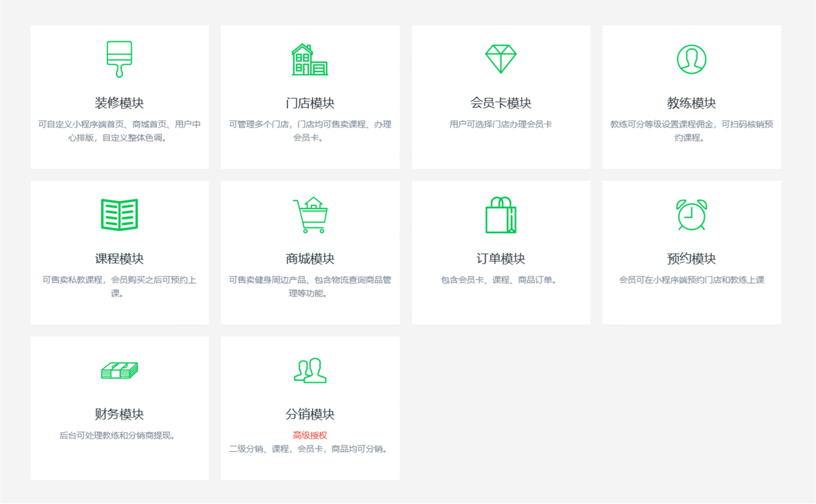This screenshot has height=504, width=816.
Task: Click the alarm clock reservation icon
Action: 691,215
